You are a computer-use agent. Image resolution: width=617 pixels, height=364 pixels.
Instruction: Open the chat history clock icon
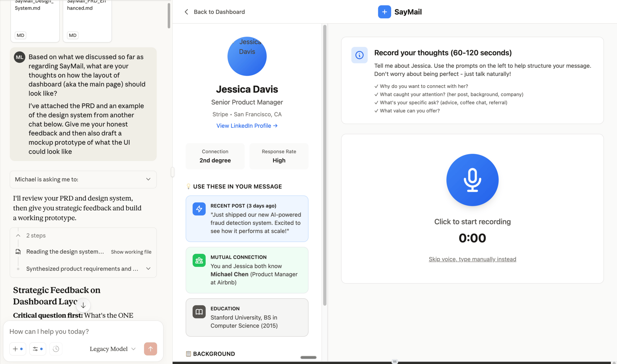click(x=56, y=349)
